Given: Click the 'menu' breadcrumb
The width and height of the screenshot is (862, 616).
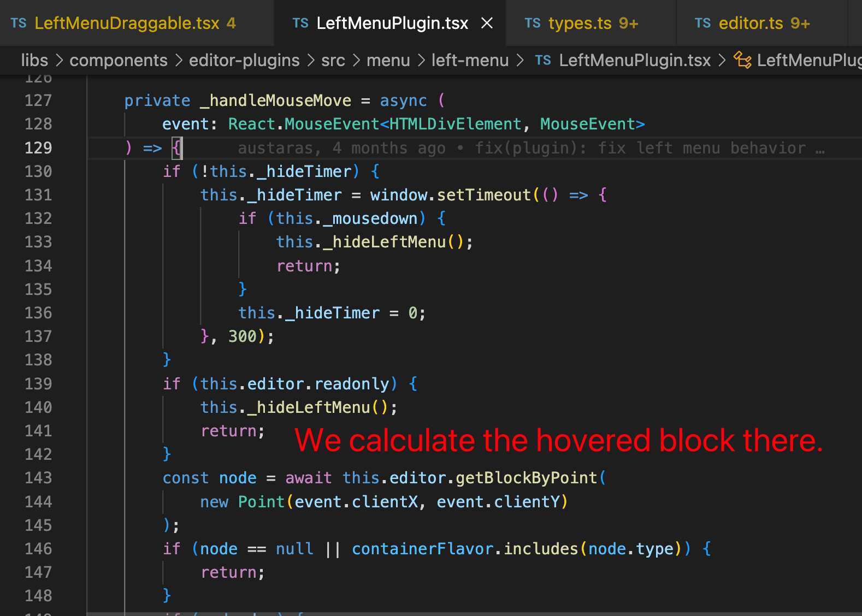Looking at the screenshot, I should (x=388, y=60).
